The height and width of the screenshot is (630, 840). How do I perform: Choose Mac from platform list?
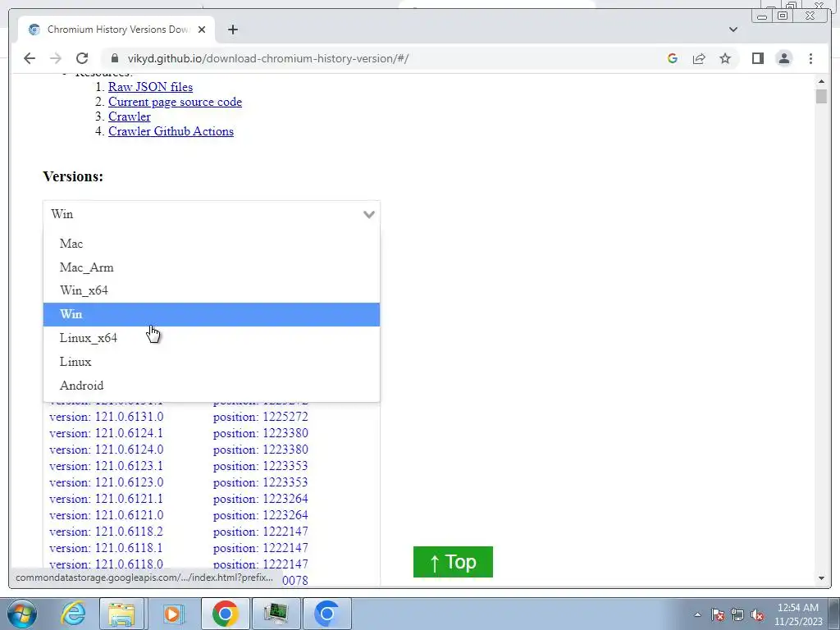point(212,243)
